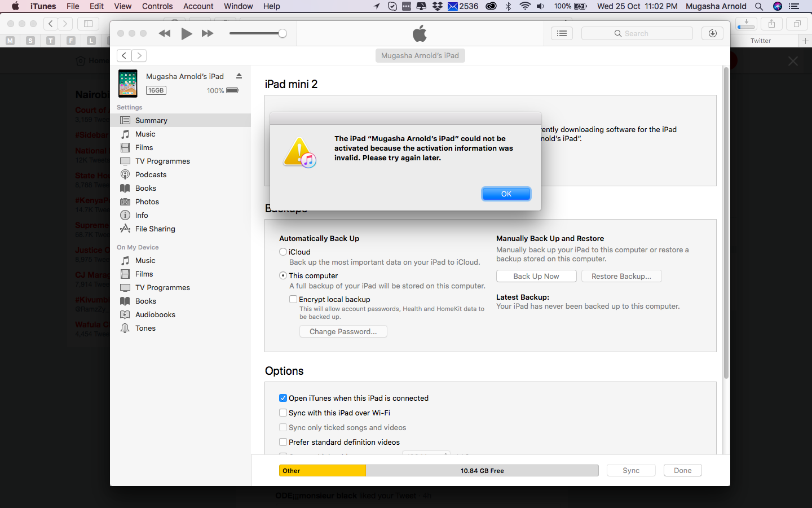Screen dimensions: 812x508
Task: Select Music under Settings in sidebar
Action: coord(180,134)
